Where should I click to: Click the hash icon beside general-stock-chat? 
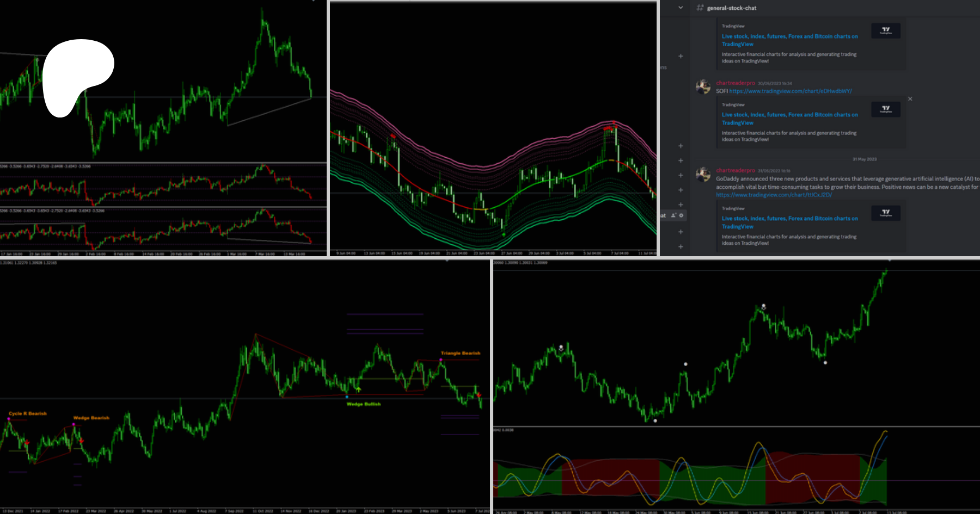tap(700, 8)
